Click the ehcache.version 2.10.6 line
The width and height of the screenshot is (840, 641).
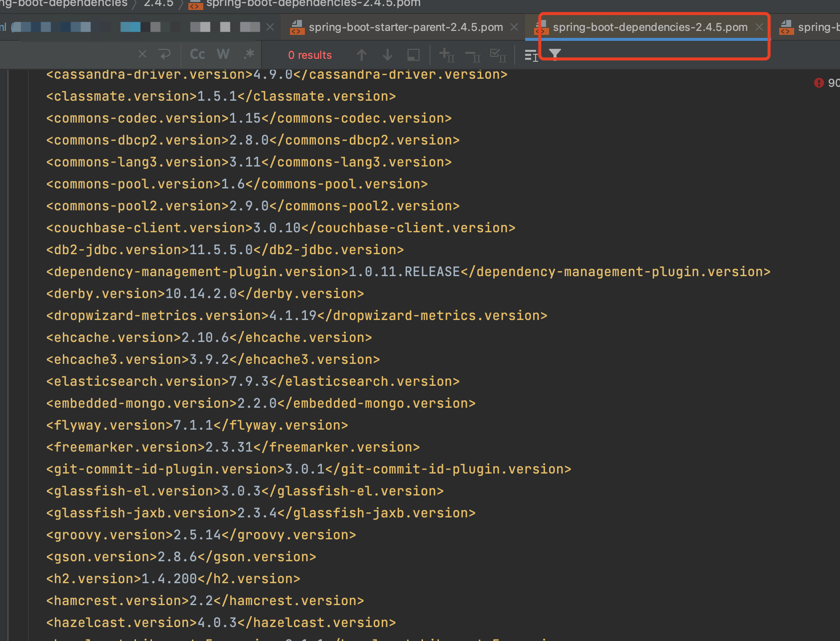(x=209, y=337)
